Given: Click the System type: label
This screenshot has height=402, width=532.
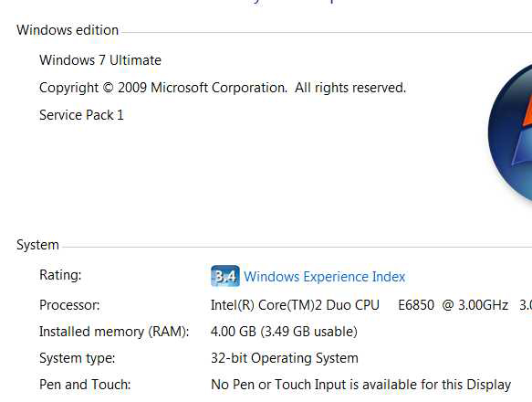Looking at the screenshot, I should pyautogui.click(x=78, y=358).
